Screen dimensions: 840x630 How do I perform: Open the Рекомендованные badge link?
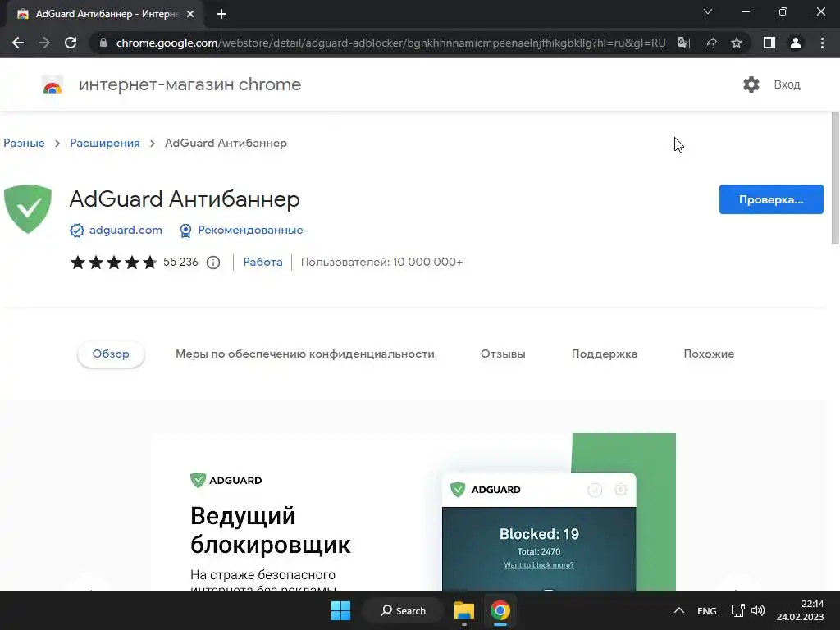point(250,230)
